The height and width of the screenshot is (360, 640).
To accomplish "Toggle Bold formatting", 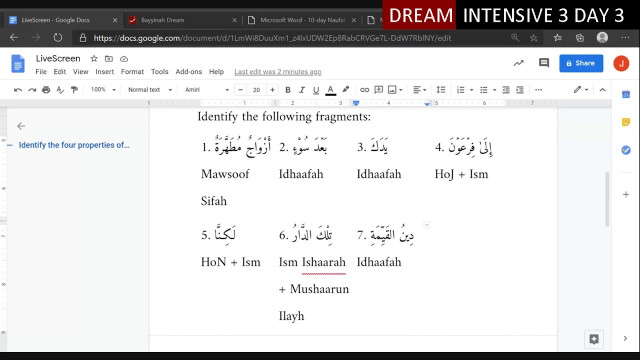I will pyautogui.click(x=288, y=90).
